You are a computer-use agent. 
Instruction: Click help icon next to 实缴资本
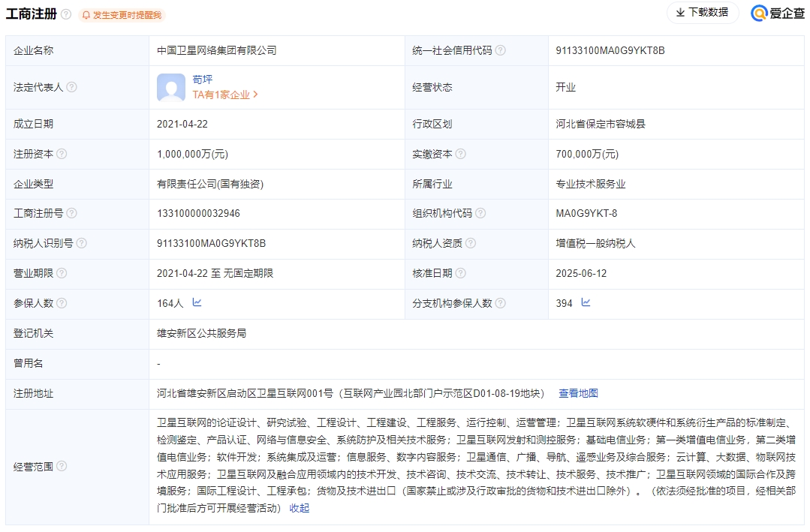pos(461,153)
